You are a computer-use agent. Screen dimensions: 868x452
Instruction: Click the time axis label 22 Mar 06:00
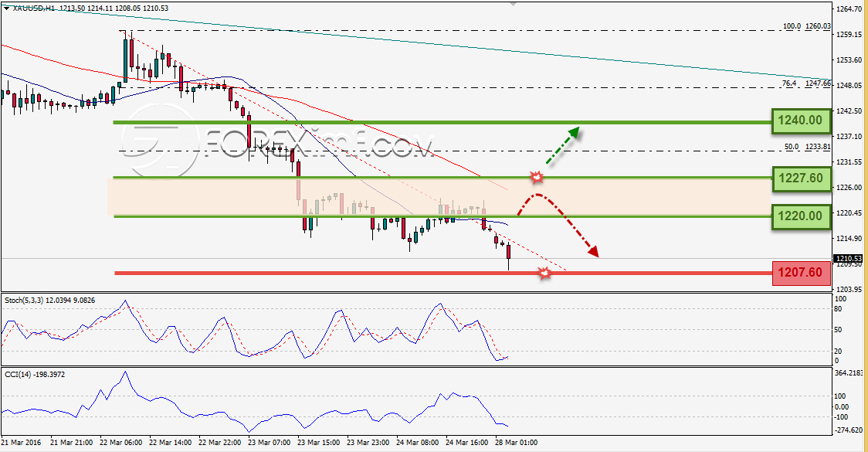pos(120,443)
